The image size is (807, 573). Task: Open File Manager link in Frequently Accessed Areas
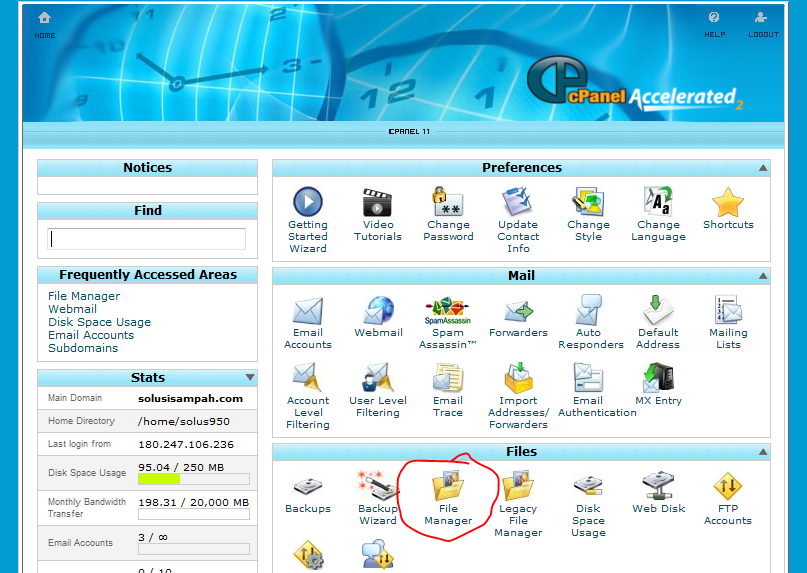point(84,296)
